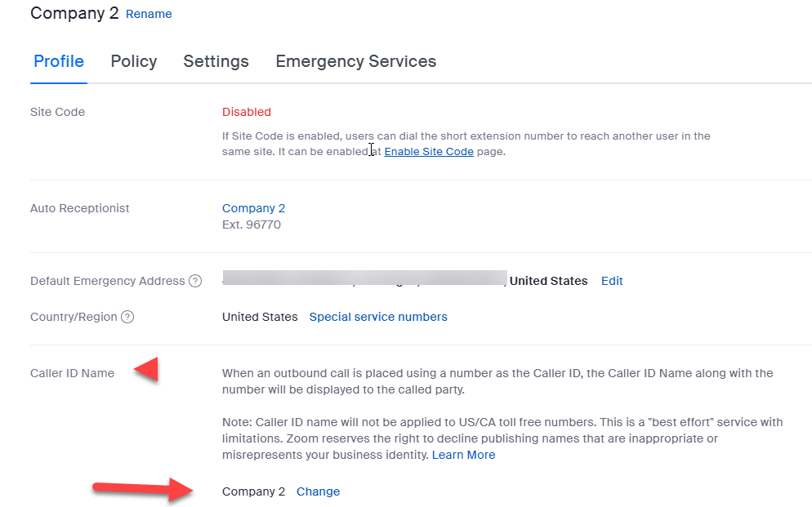Open the Company 2 auto receptionist link
The height and width of the screenshot is (507, 812).
[253, 208]
